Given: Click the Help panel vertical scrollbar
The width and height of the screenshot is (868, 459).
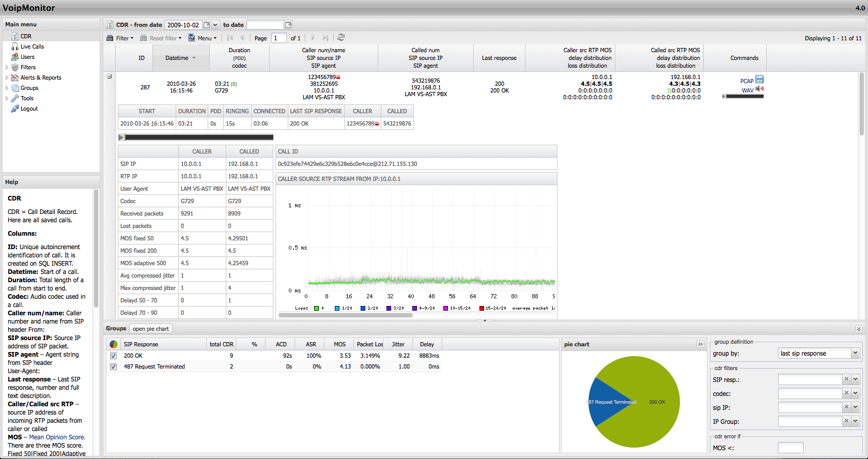Looking at the screenshot, I should click(96, 248).
